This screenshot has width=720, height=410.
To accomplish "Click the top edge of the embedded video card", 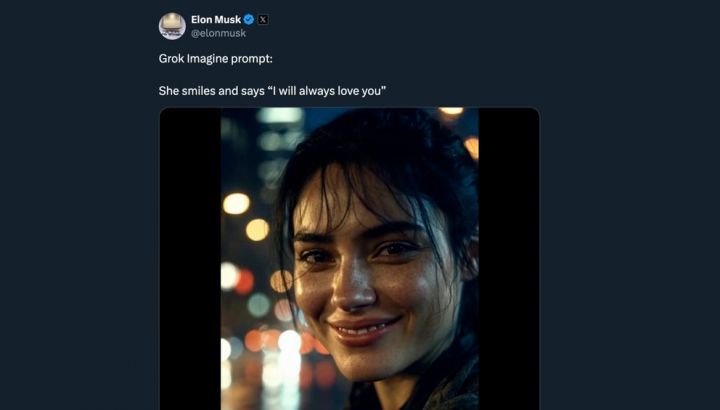I will click(349, 109).
